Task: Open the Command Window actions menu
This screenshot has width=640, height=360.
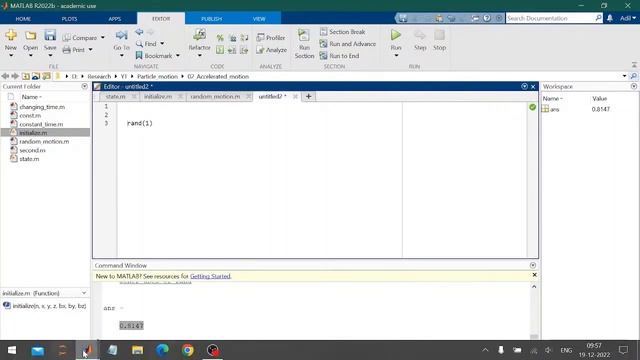Action: [533, 265]
